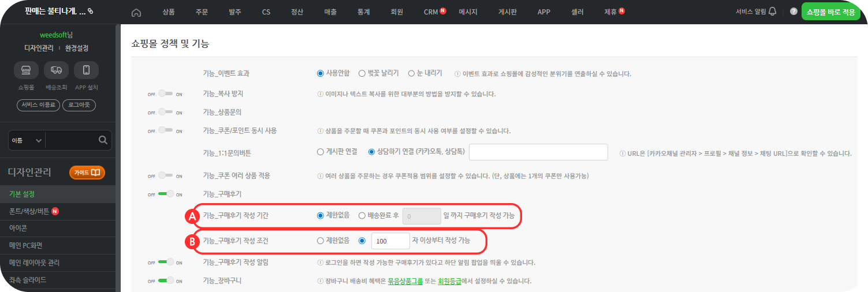Toggle 기능_쿠폰 여러 상품 적용 switch
The height and width of the screenshot is (292, 868).
pos(165,175)
